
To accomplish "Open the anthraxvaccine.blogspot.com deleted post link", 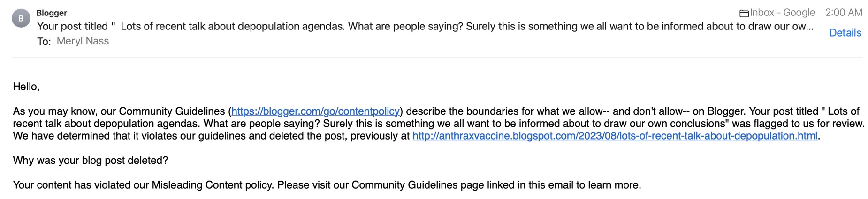I will [615, 136].
